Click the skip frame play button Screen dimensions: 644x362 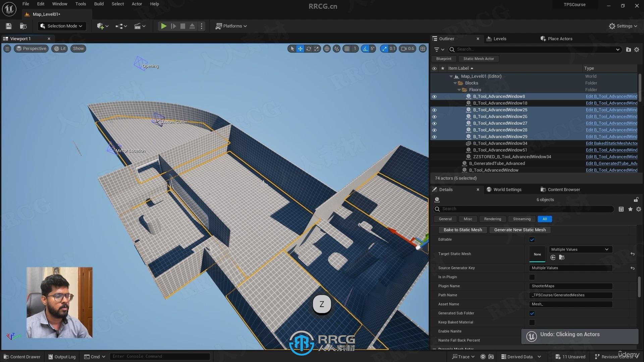(x=173, y=26)
